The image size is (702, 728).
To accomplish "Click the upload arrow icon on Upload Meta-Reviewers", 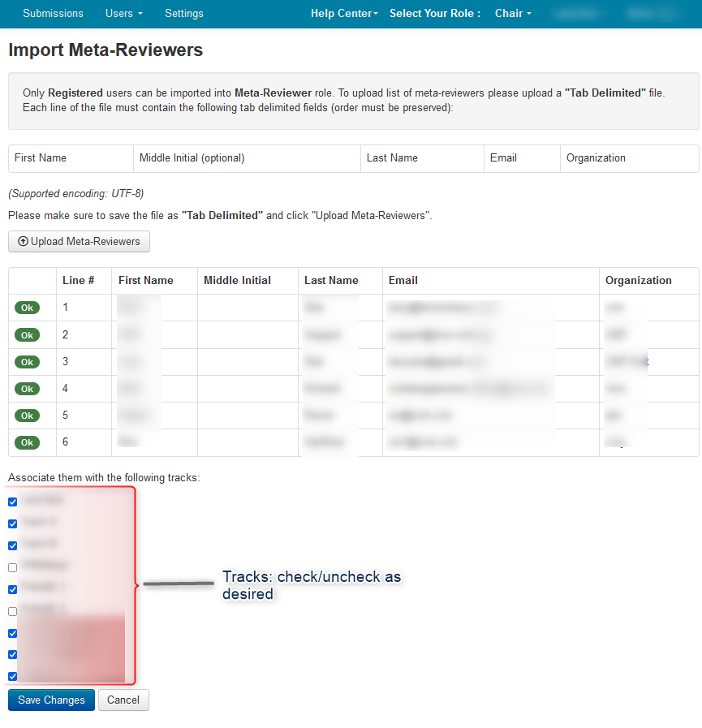I will click(x=23, y=242).
